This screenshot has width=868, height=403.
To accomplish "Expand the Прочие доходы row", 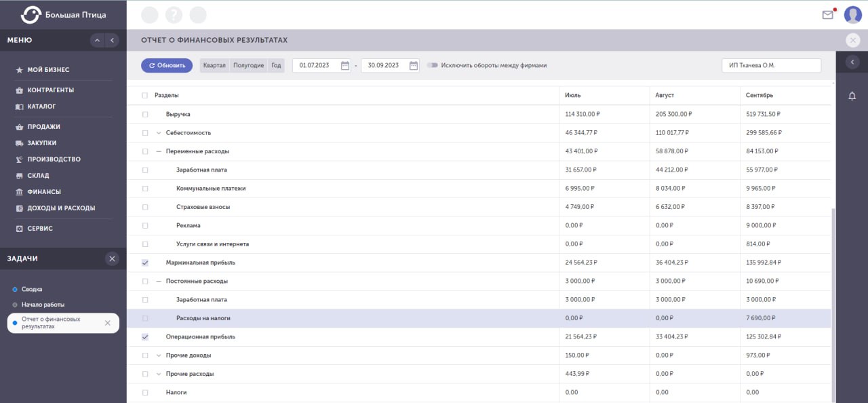I will [x=159, y=355].
